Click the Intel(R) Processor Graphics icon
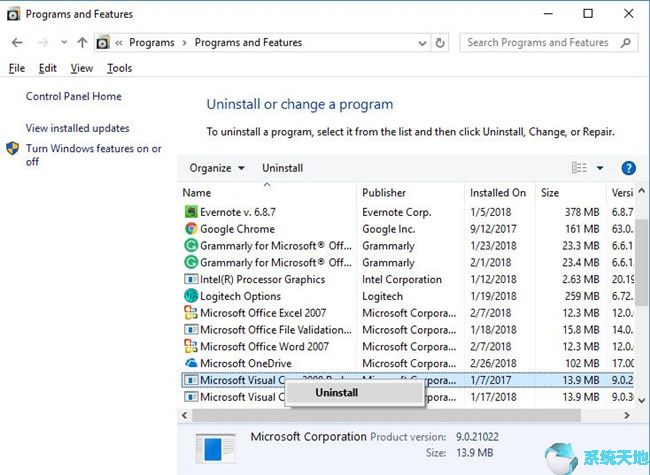The height and width of the screenshot is (475, 650). [191, 279]
